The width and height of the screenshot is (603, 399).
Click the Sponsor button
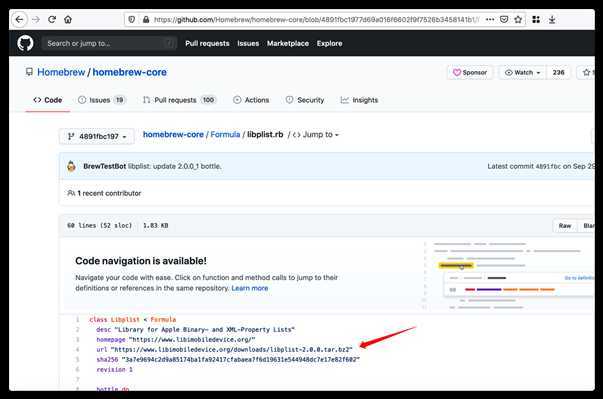(470, 72)
